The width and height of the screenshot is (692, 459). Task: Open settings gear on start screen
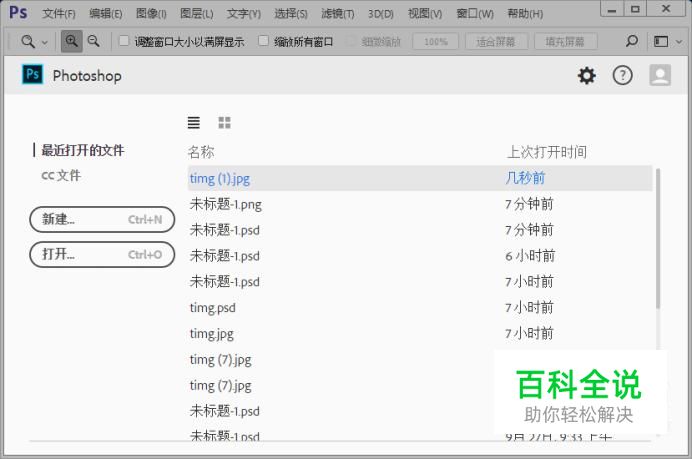(587, 75)
